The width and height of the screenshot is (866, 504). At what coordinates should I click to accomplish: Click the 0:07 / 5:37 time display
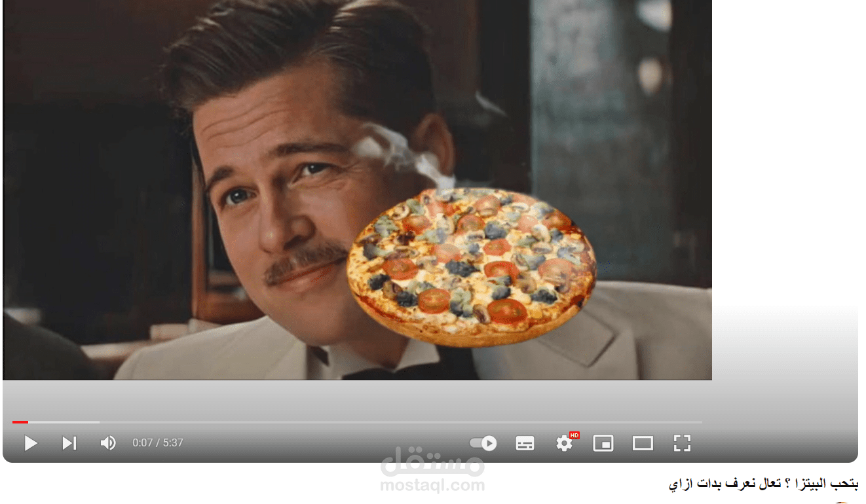158,443
